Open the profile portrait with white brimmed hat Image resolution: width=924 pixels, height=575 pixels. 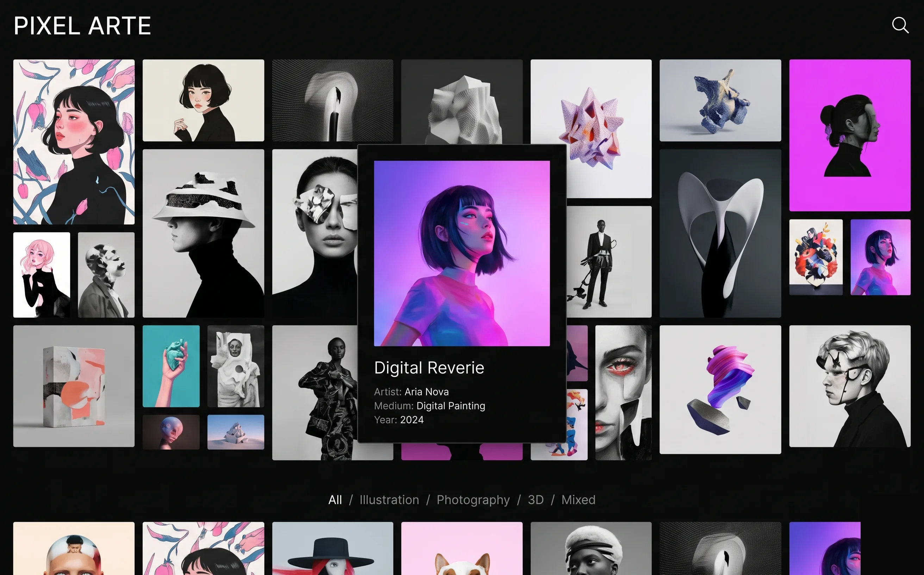pyautogui.click(x=203, y=234)
